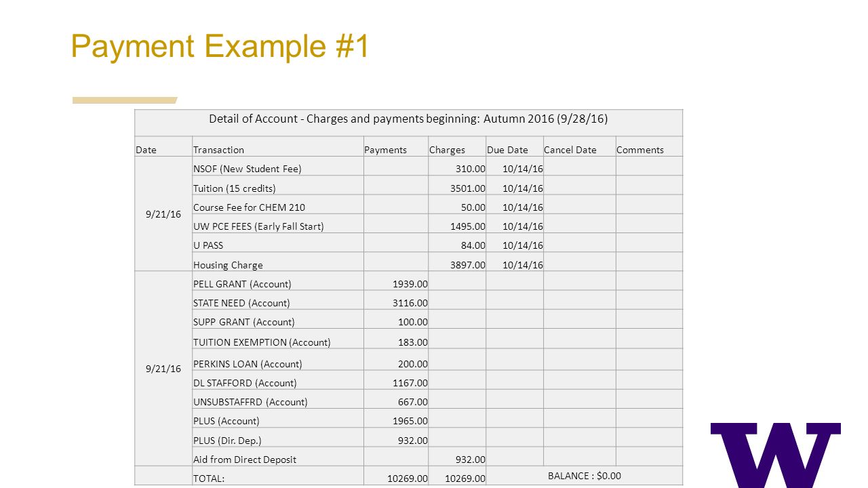Click the 50.00 course fee charge
868x488 pixels.
[473, 207]
